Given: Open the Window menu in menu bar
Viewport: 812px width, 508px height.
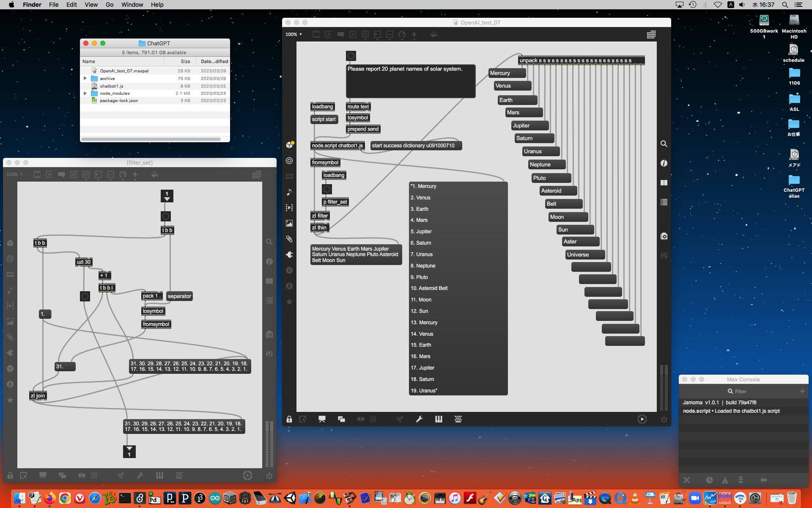Looking at the screenshot, I should tap(132, 5).
